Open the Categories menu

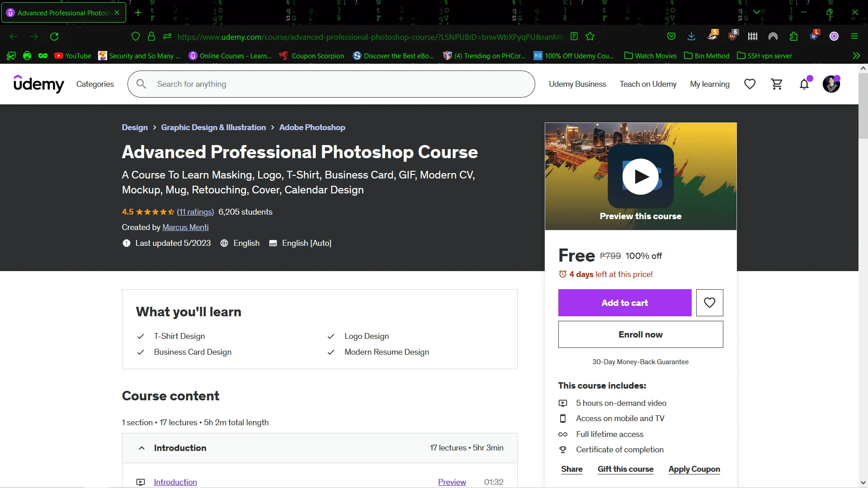coord(95,84)
